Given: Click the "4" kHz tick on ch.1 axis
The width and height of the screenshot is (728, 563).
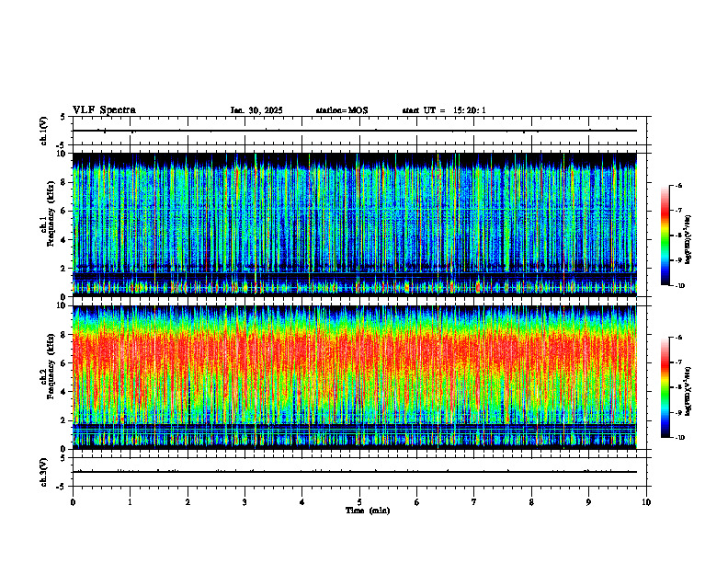Looking at the screenshot, I should coord(64,240).
